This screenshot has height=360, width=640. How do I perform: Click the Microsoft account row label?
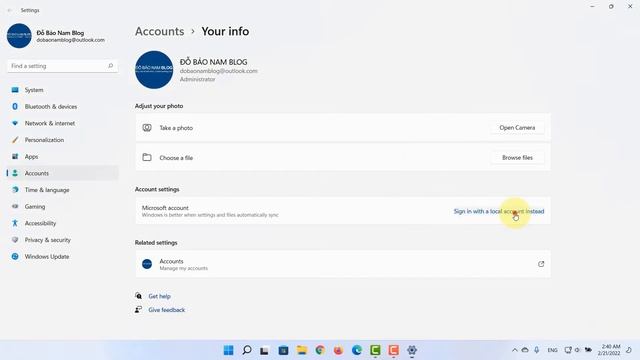tap(165, 208)
